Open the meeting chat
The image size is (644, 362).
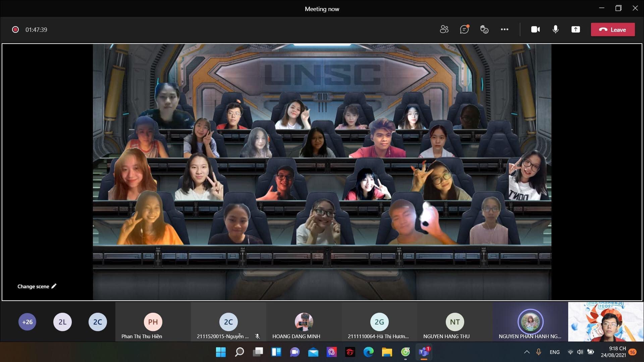(464, 29)
